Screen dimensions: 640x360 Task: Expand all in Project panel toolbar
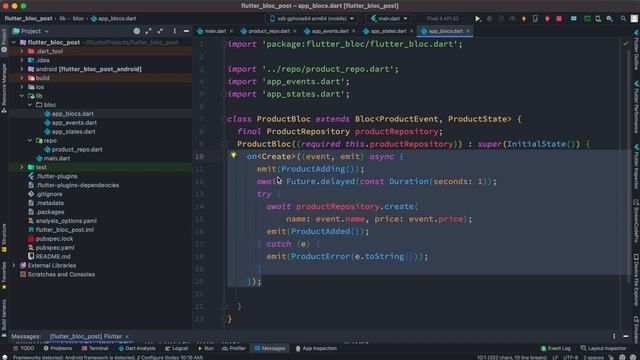coord(148,31)
